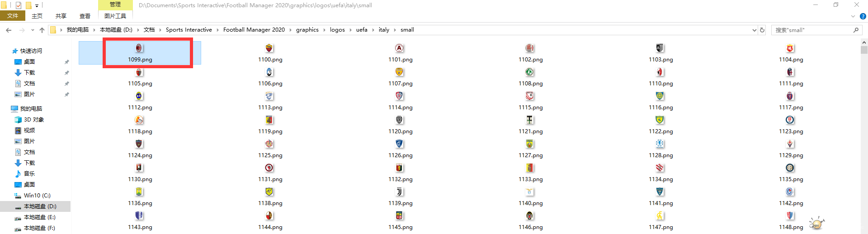Select 快速访问 in navigation pane
This screenshot has height=234, width=868.
click(31, 51)
